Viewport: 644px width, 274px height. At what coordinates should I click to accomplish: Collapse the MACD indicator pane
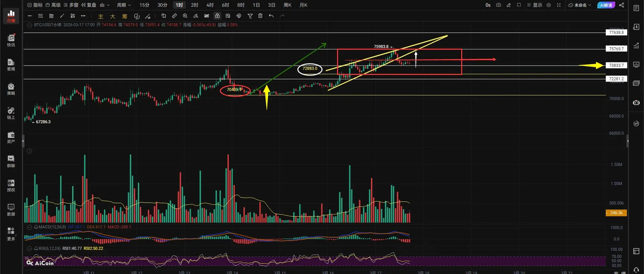pos(30,227)
